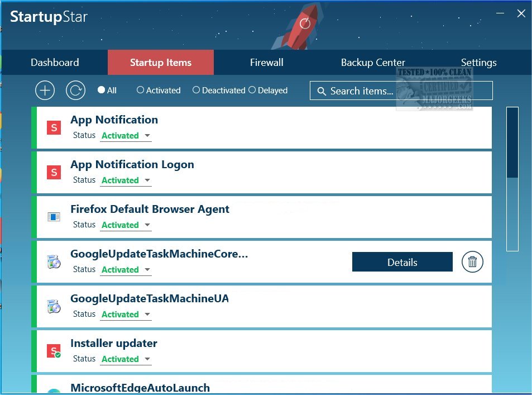Click the trash delete icon for GoogleUpdateTaskMachineCore
The image size is (532, 395).
[x=472, y=262]
